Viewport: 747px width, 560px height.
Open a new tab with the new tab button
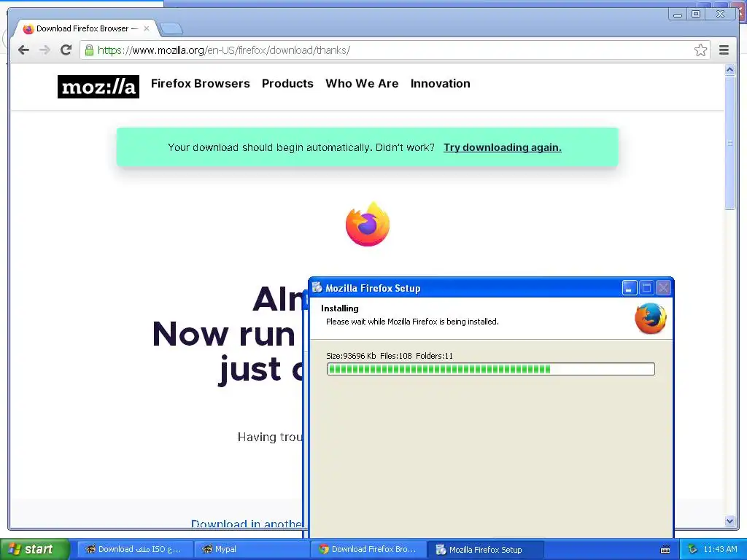[171, 29]
